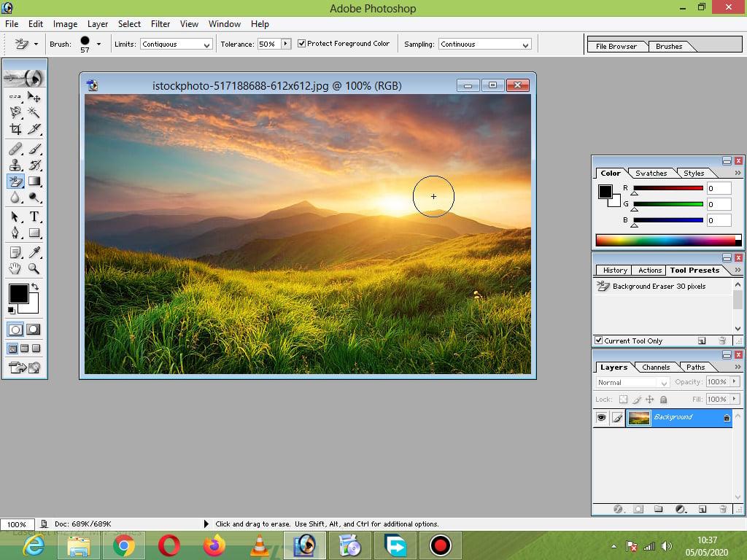Select the Horizontal Type tool

(35, 215)
